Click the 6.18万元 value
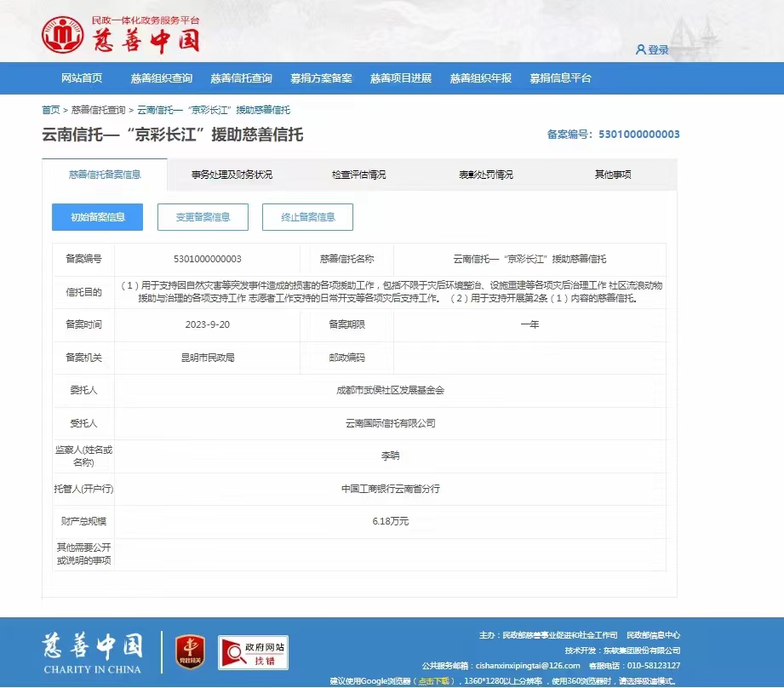The height and width of the screenshot is (688, 784). 391,521
